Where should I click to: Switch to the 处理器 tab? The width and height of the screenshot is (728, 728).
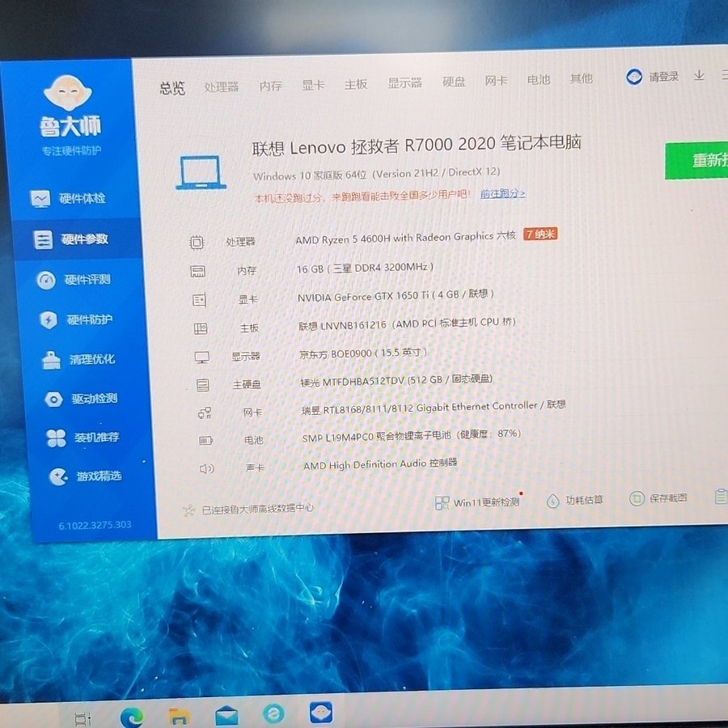pos(222,87)
